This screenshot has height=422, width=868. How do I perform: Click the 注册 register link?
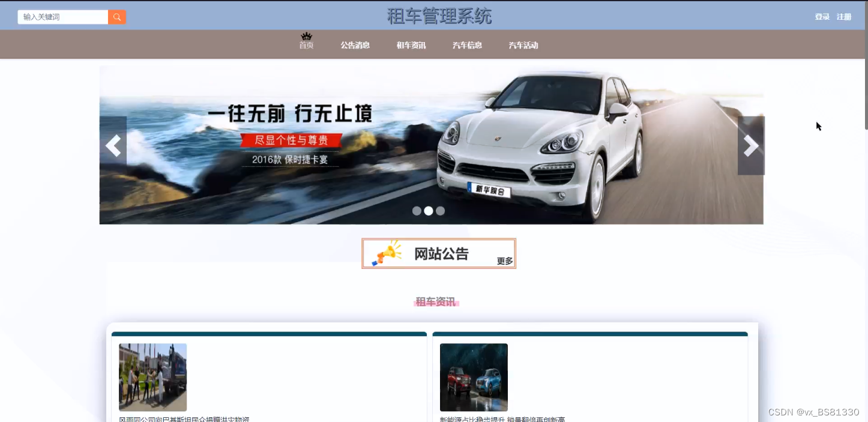coord(844,17)
